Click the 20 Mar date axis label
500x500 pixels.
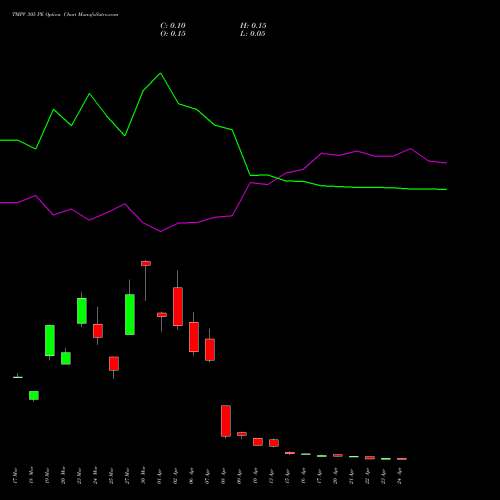pyautogui.click(x=63, y=475)
